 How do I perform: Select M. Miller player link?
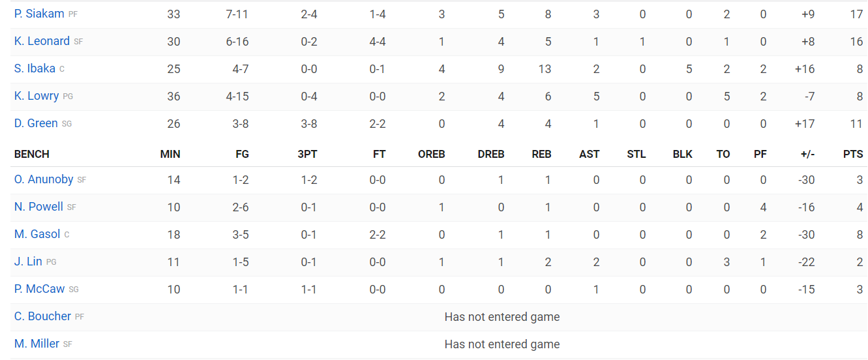(37, 344)
